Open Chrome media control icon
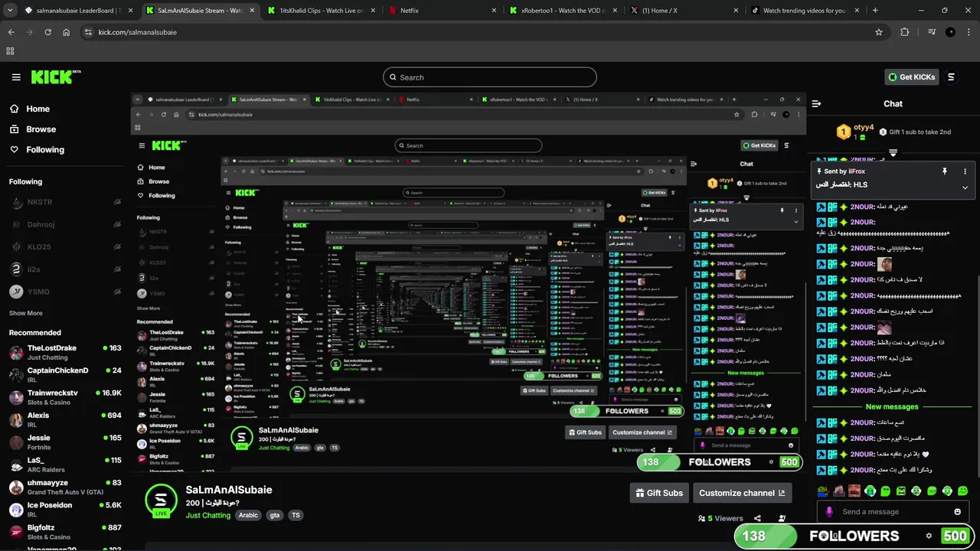Viewport: 980px width, 551px height. pyautogui.click(x=932, y=32)
